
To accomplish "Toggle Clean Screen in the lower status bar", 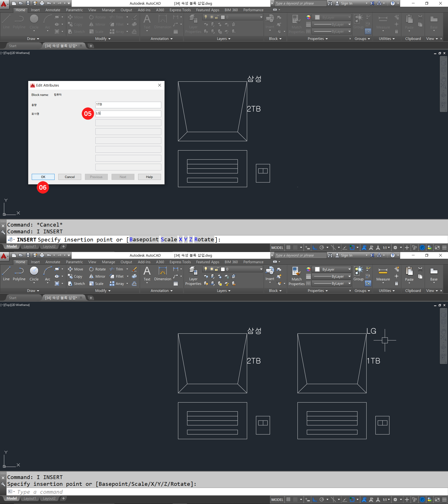I will 437,500.
